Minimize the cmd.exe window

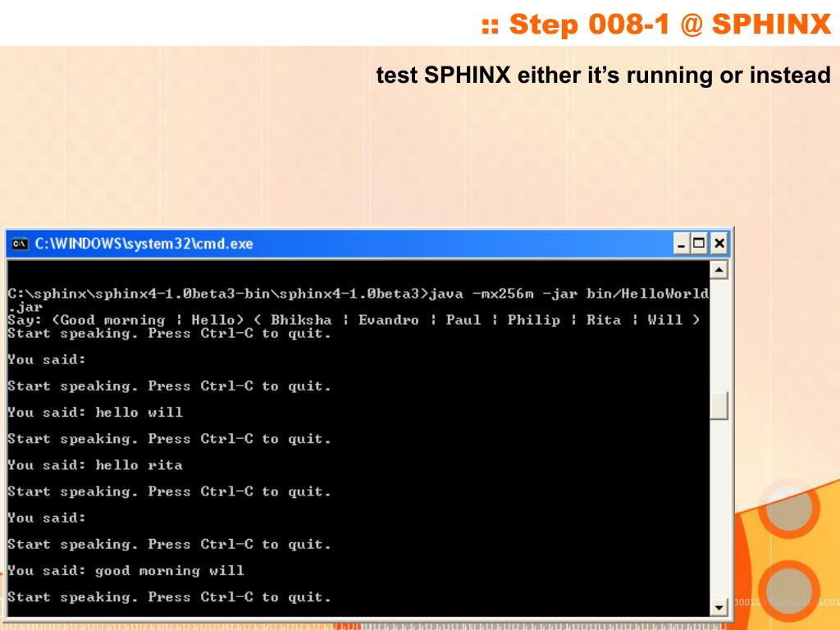[681, 244]
